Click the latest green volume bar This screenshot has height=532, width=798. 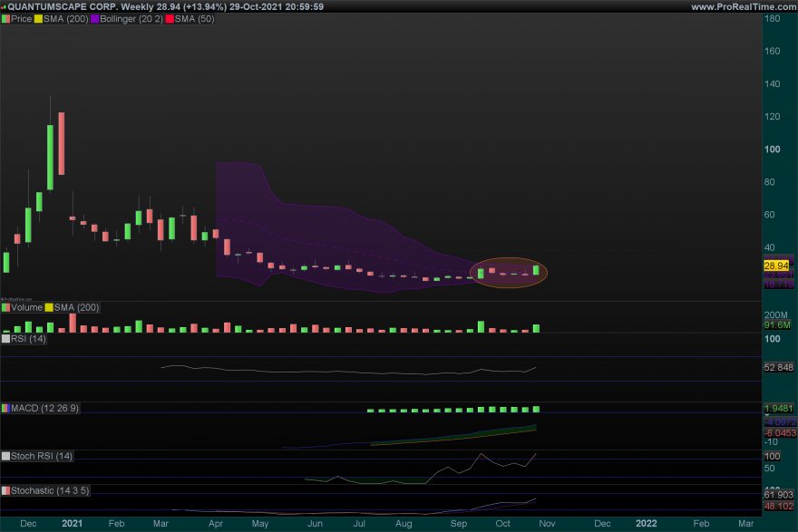tap(536, 329)
